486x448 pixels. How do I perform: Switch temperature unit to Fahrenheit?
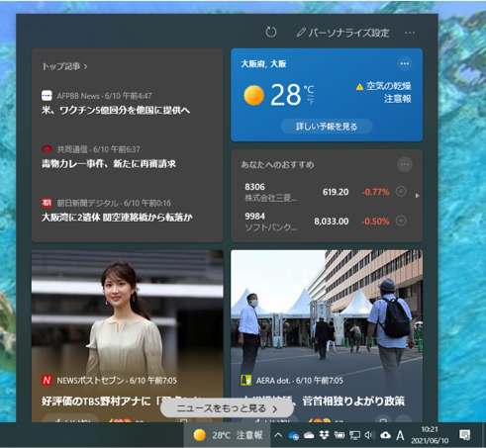click(x=311, y=102)
